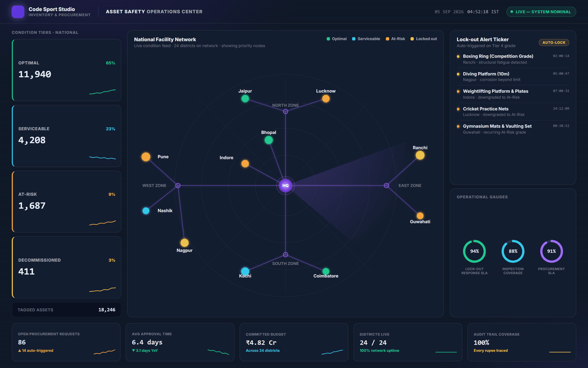Image resolution: width=588 pixels, height=368 pixels.
Task: Select the Jaipur facility node
Action: tap(245, 98)
